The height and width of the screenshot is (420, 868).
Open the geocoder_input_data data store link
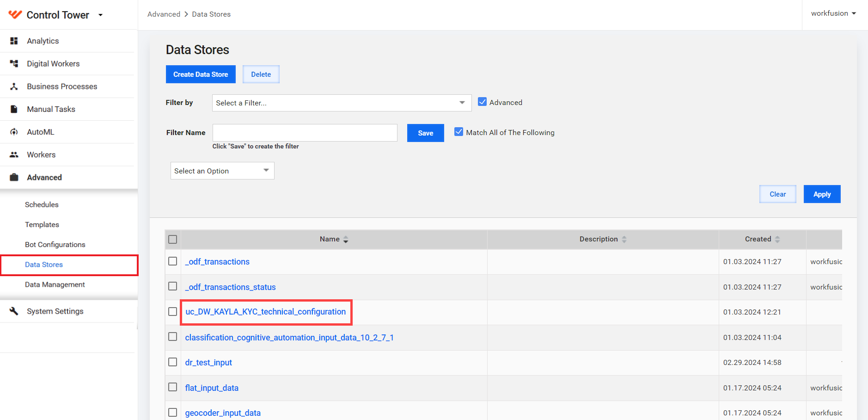point(223,413)
